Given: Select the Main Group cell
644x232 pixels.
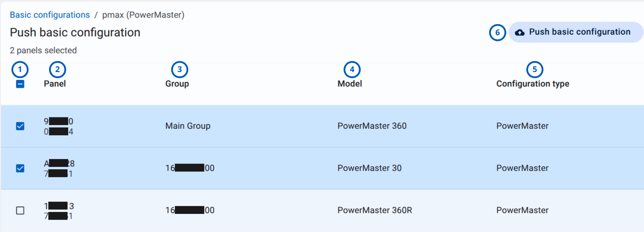Looking at the screenshot, I should [x=188, y=126].
